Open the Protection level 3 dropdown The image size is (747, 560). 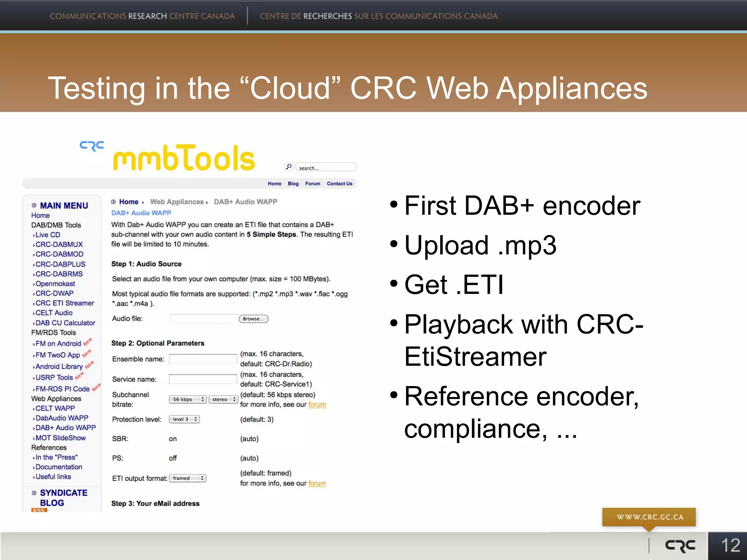[184, 419]
